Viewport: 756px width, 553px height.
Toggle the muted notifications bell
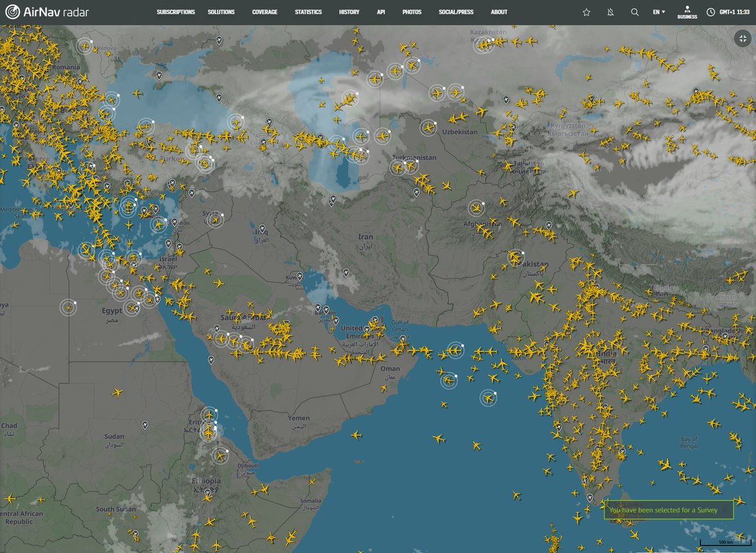click(x=610, y=12)
